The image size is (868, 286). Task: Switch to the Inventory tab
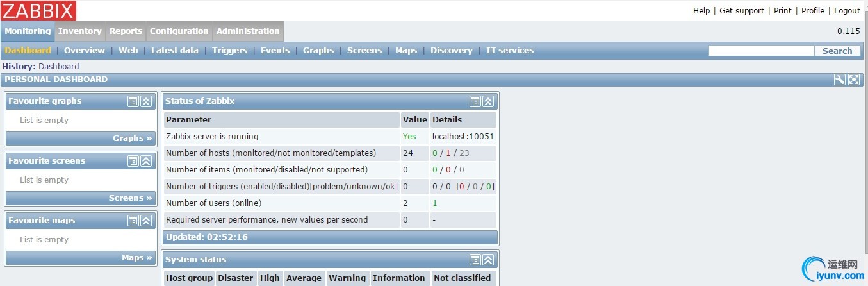point(80,31)
